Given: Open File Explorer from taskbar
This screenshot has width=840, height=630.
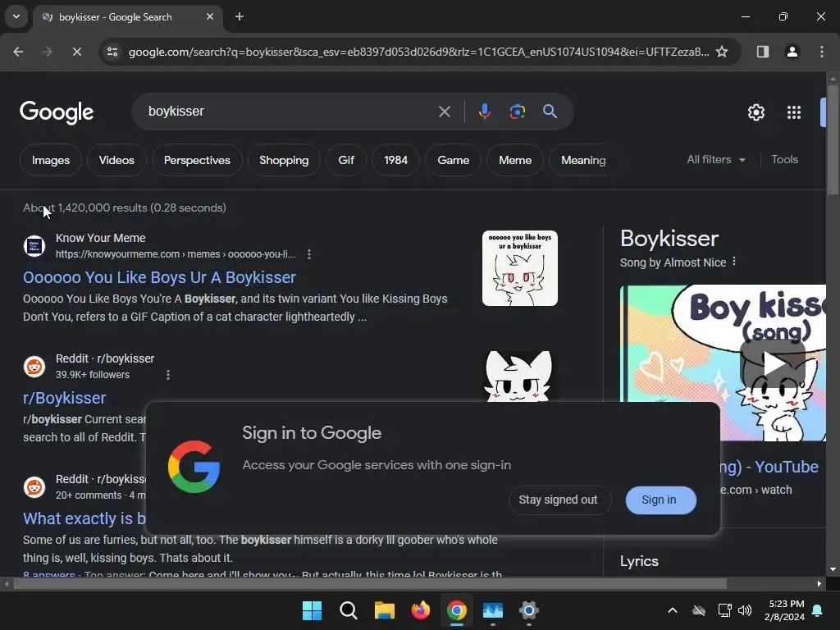Looking at the screenshot, I should 384,610.
